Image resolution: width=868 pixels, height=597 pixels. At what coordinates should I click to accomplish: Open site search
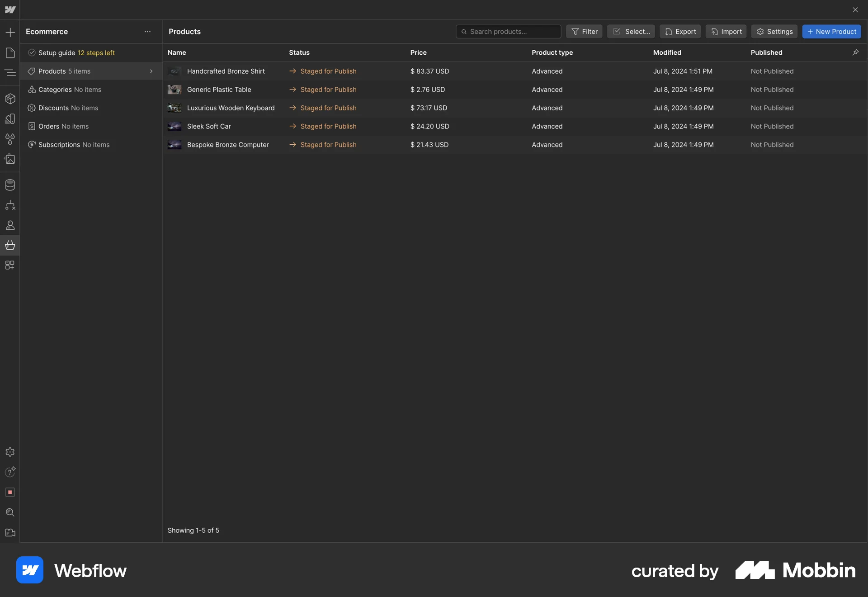pyautogui.click(x=10, y=512)
